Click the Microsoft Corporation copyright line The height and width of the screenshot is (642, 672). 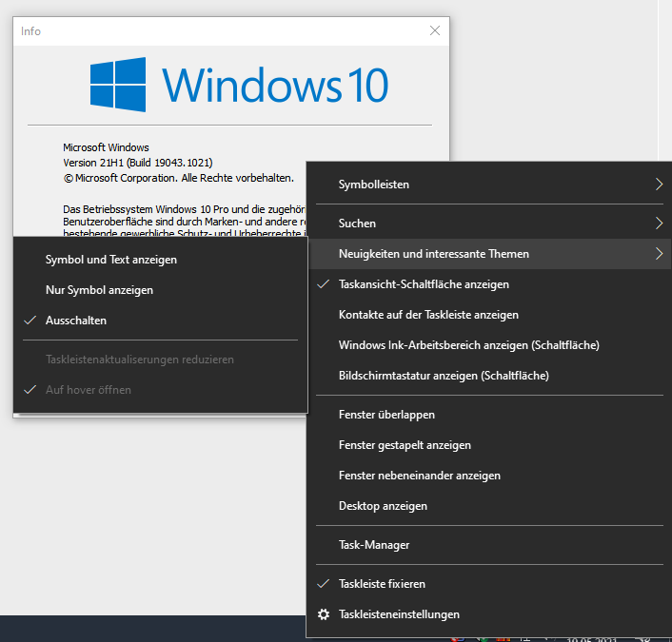(179, 178)
